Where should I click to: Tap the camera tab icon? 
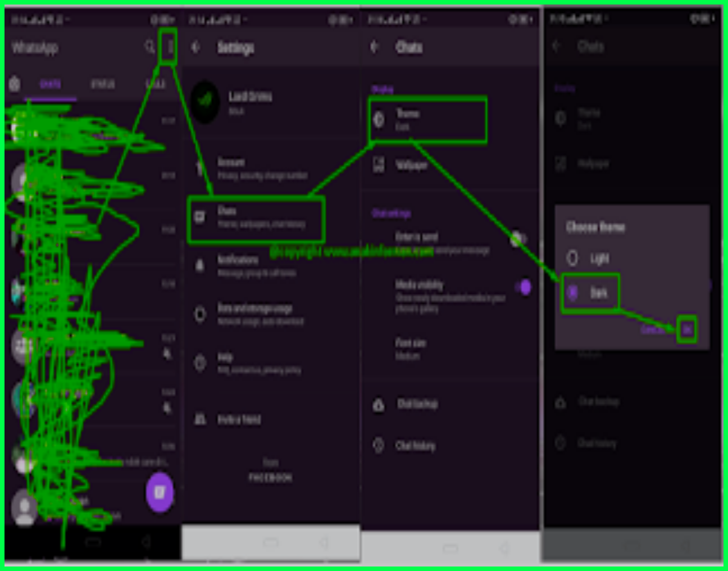[x=15, y=84]
